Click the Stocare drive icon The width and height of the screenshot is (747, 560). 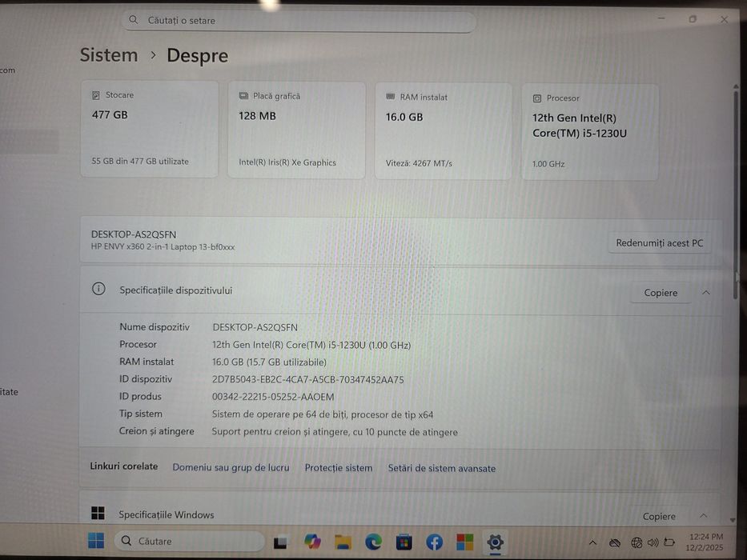96,95
